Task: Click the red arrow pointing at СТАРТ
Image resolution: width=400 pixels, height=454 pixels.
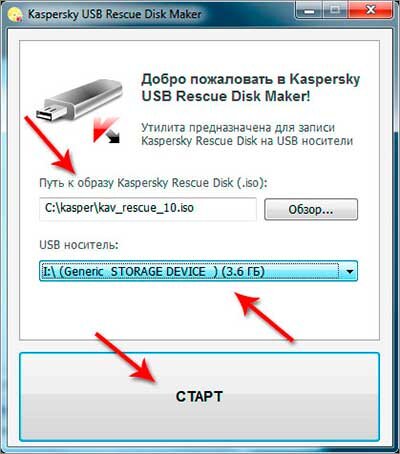Action: coord(126,358)
